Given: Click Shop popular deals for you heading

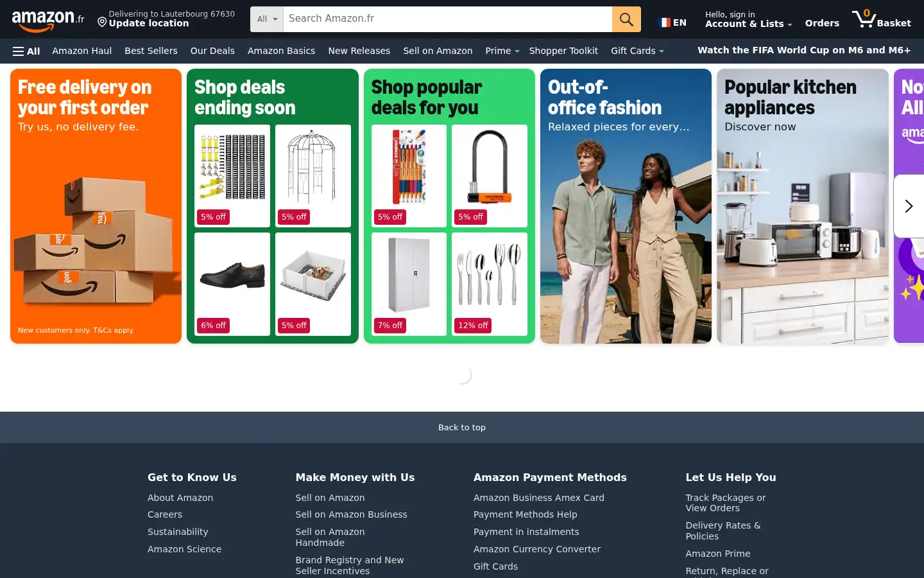Looking at the screenshot, I should click(x=426, y=97).
